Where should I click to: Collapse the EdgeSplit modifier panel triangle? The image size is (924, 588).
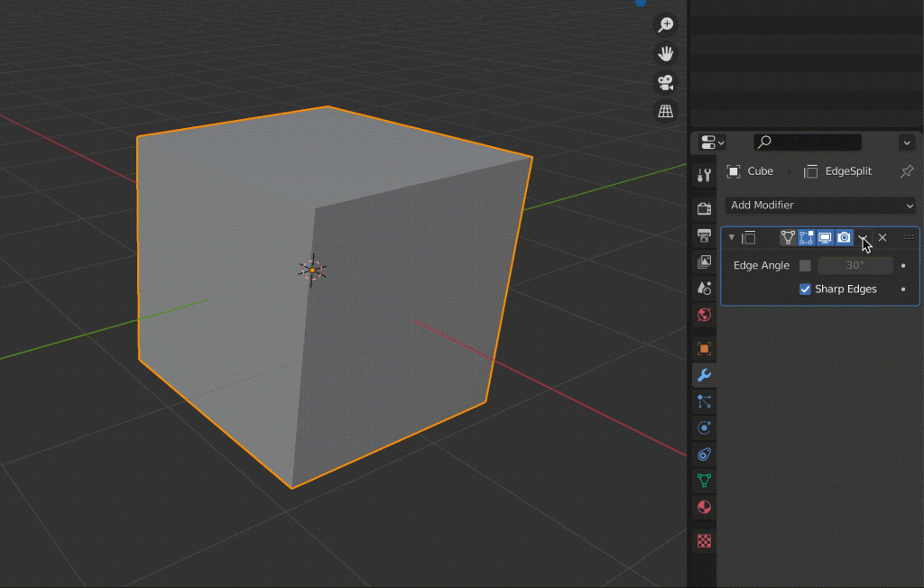click(x=731, y=237)
